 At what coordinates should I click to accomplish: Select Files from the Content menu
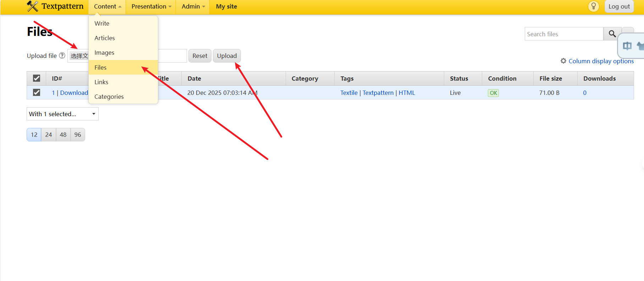[100, 67]
